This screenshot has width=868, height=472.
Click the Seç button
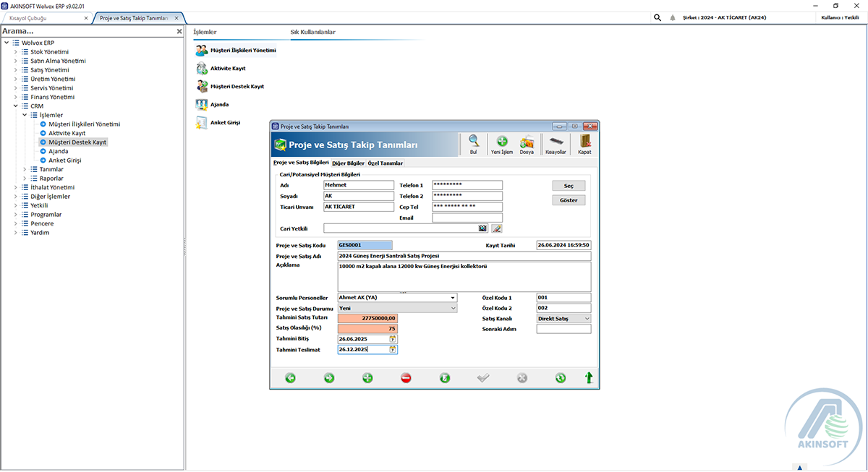(x=569, y=185)
